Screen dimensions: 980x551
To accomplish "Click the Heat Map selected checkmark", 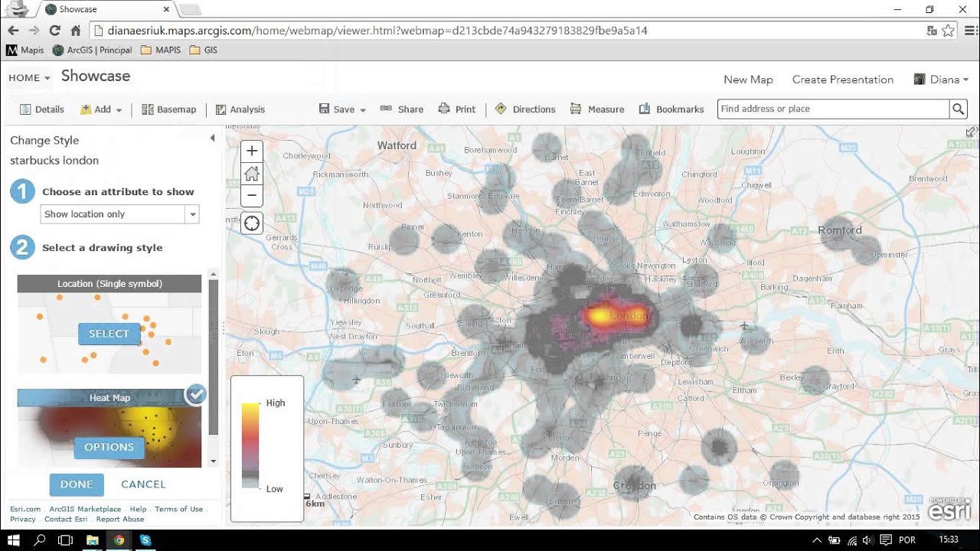I will [196, 395].
